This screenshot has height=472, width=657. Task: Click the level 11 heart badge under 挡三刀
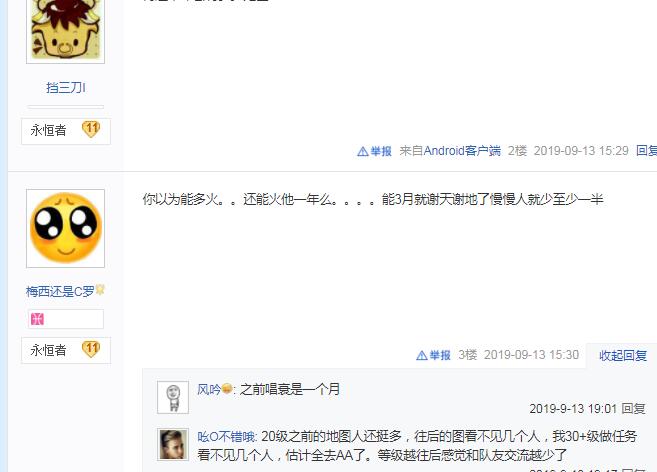pos(91,130)
